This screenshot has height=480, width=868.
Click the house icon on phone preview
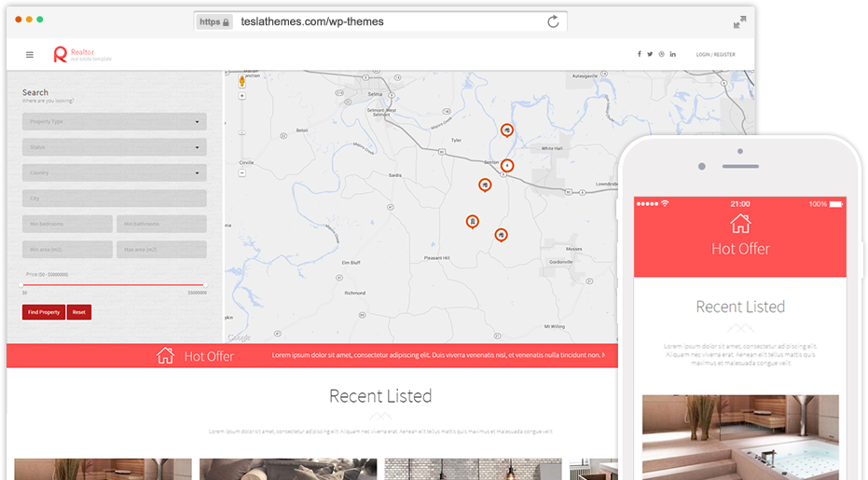pyautogui.click(x=740, y=224)
